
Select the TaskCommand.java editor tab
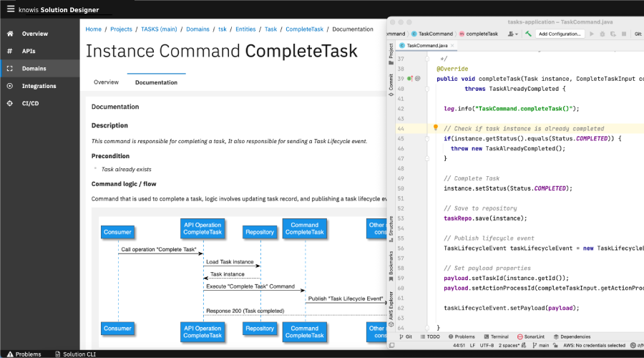click(426, 46)
